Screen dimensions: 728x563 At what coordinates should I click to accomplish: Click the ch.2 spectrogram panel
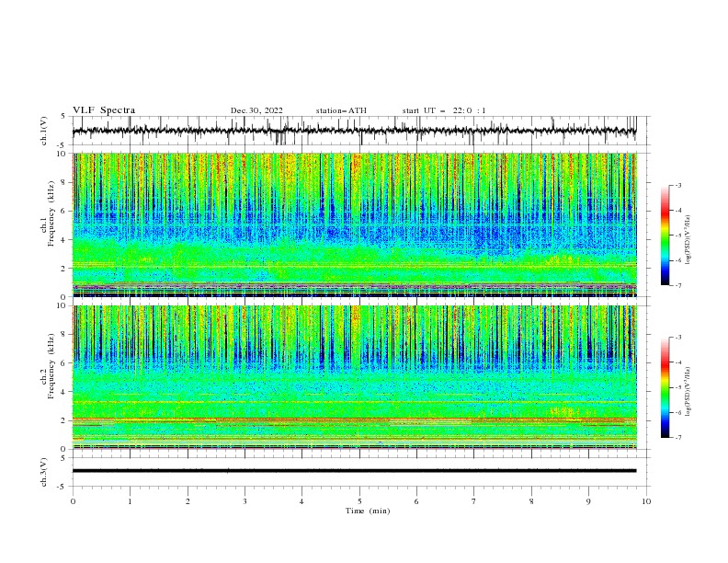tap(354, 377)
